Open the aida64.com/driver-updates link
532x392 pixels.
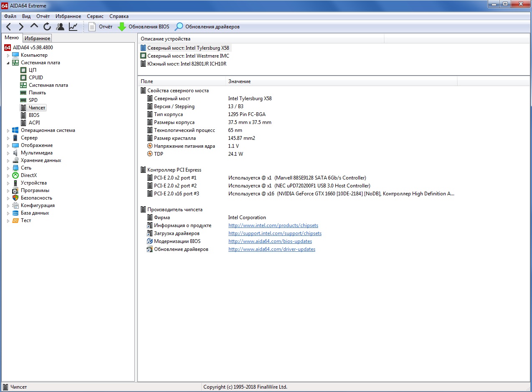point(271,249)
